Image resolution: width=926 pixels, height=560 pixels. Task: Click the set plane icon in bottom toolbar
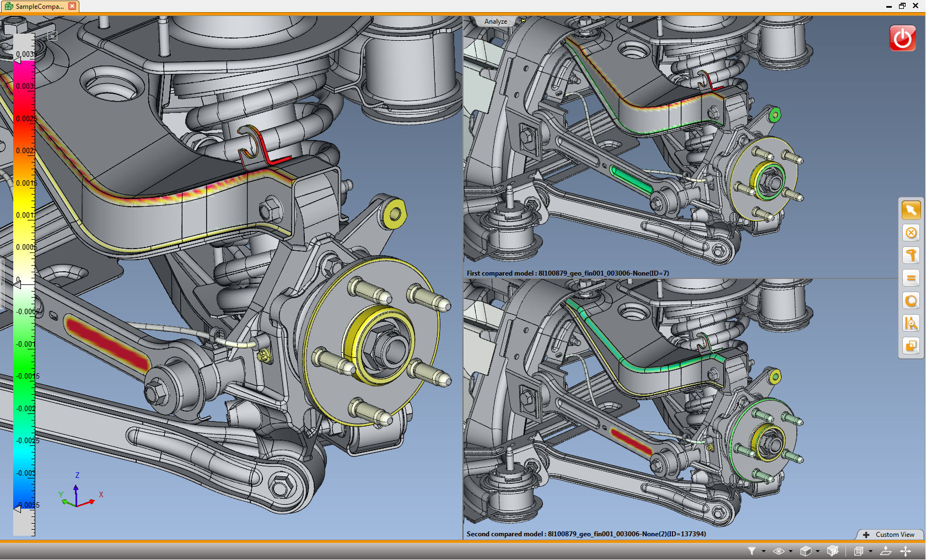coord(886,551)
